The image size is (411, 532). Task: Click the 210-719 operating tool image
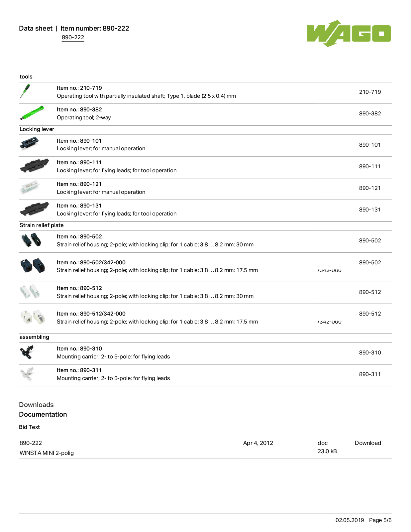[25, 91]
